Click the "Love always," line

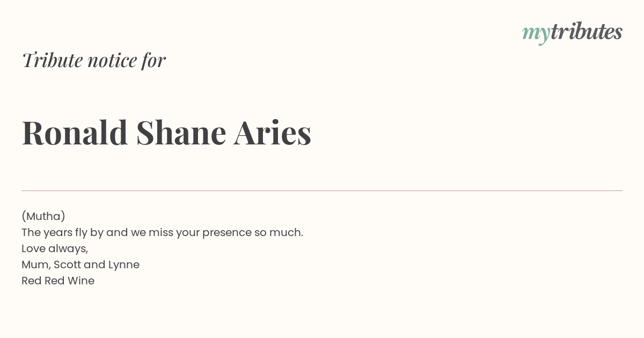[x=55, y=248]
